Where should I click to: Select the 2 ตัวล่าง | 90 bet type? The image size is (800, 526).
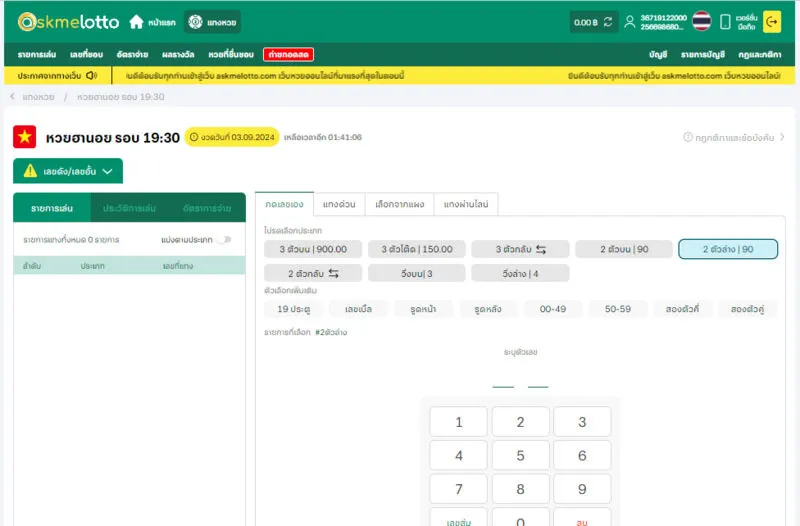[x=727, y=249]
